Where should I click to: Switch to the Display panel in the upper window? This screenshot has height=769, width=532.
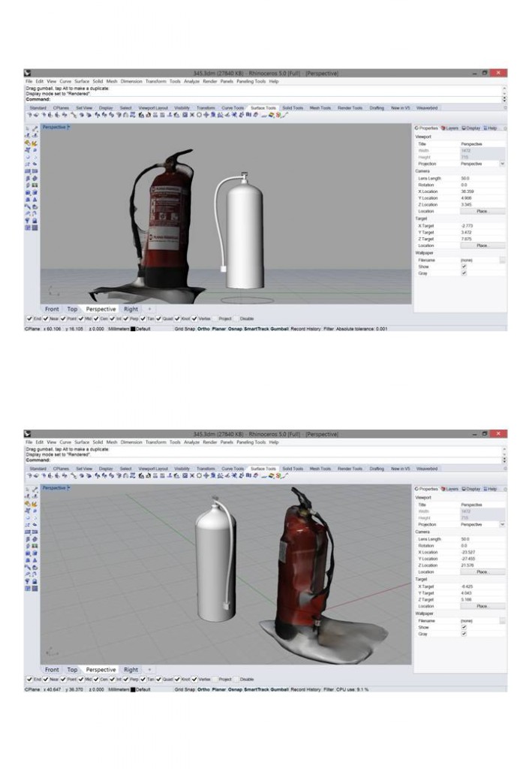click(472, 128)
